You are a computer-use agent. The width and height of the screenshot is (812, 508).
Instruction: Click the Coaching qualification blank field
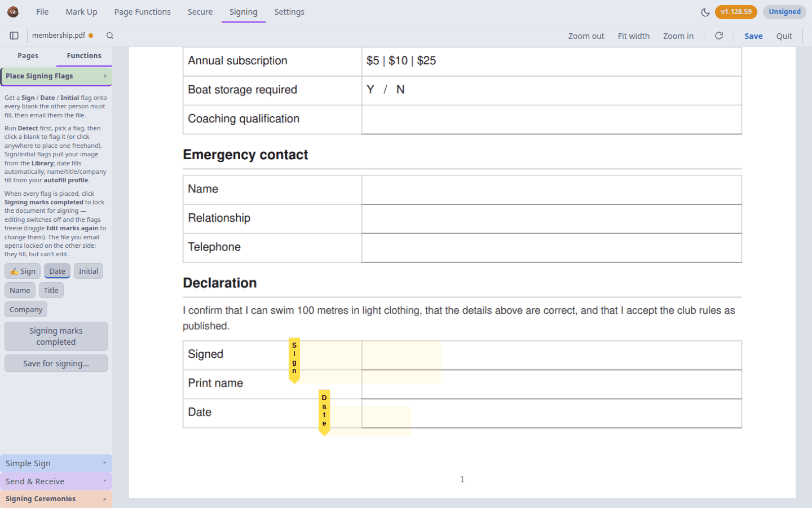tap(551, 119)
